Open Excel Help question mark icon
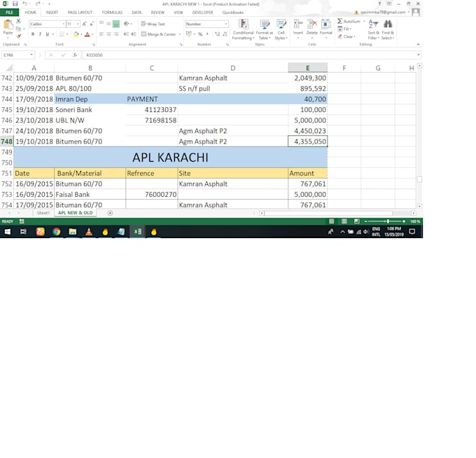The image size is (476, 458). click(379, 4)
